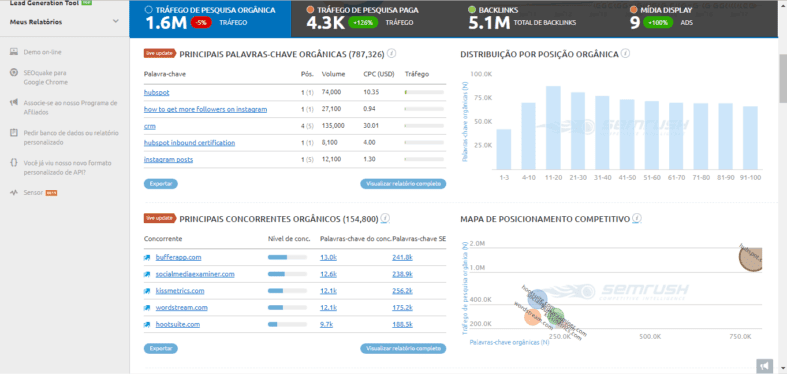Export the organic competitors table
Viewport: 787px width, 374px height.
[x=161, y=348]
